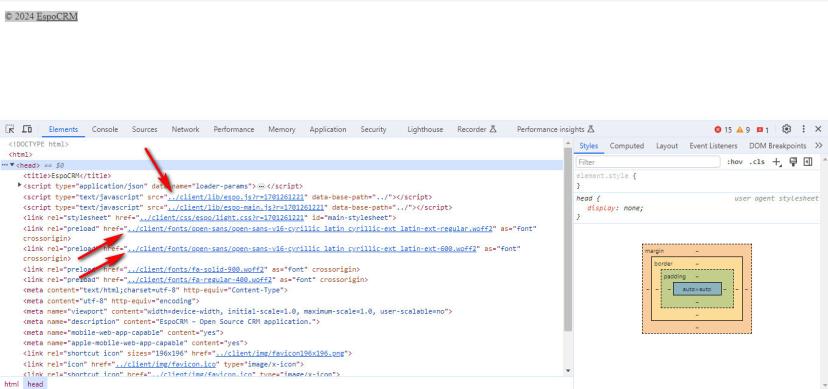Open the Sources tab

145,129
